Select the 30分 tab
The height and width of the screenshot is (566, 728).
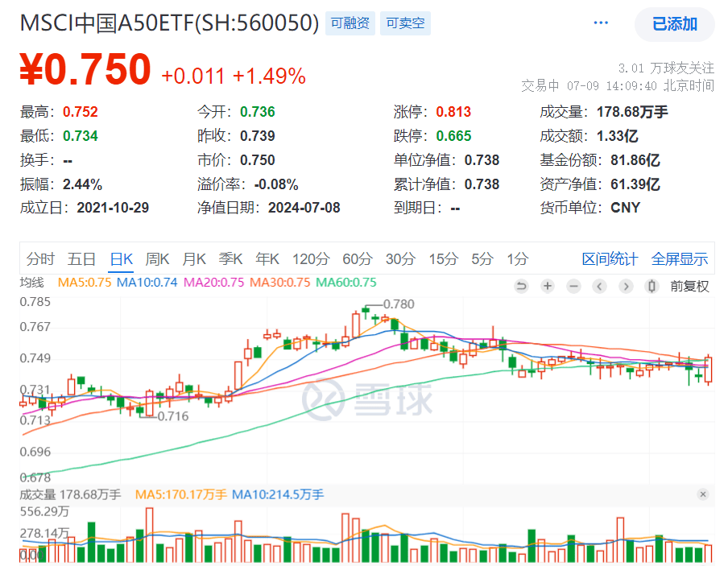tap(400, 258)
